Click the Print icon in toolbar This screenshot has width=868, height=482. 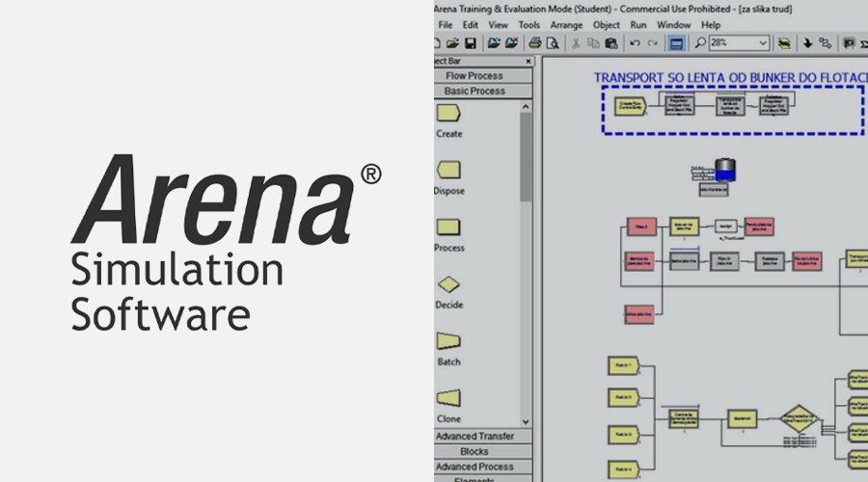[534, 43]
